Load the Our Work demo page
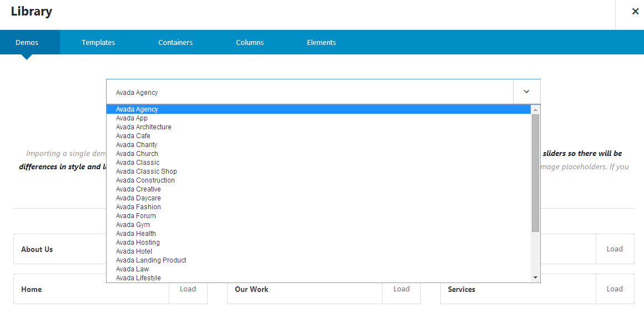Screen dimensions: 644x333 point(401,289)
